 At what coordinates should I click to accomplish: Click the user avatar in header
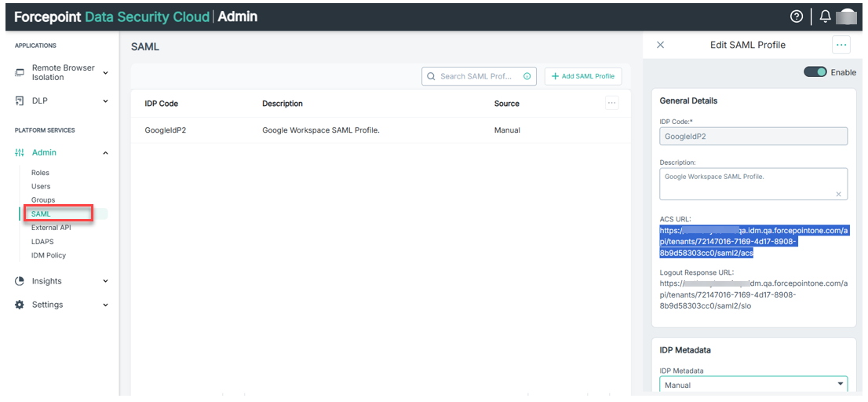click(846, 16)
